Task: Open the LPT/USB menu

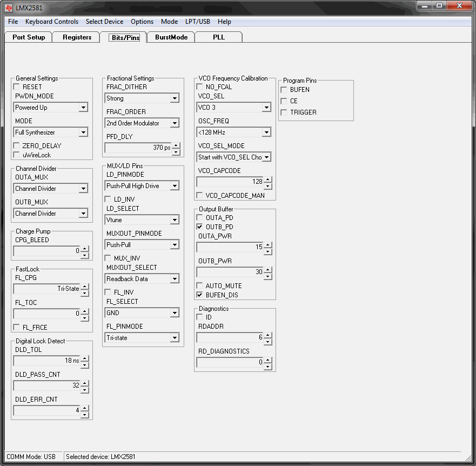Action: 198,22
